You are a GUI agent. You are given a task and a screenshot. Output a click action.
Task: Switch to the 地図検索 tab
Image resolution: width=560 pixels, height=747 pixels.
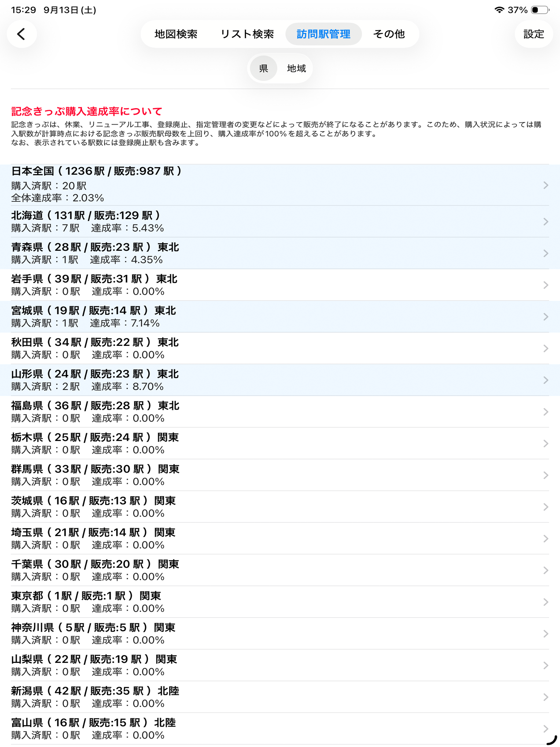coord(176,34)
